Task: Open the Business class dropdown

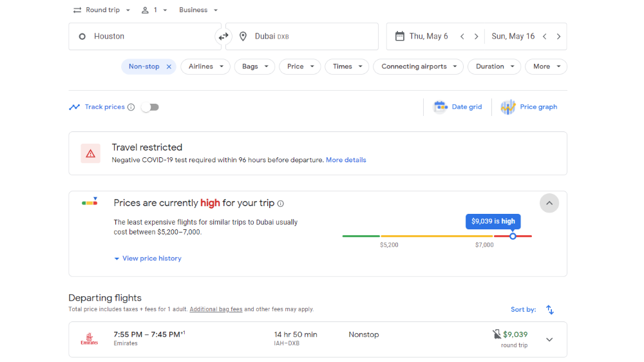Action: pos(198,10)
